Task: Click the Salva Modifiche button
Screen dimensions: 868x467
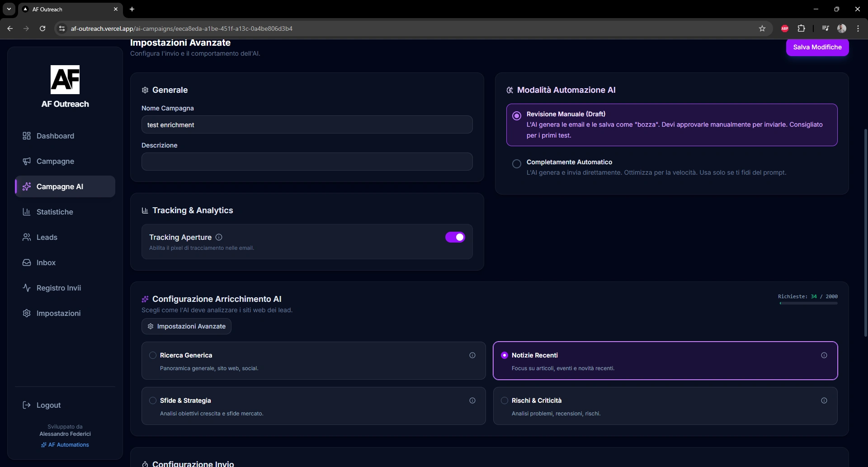Action: point(817,47)
